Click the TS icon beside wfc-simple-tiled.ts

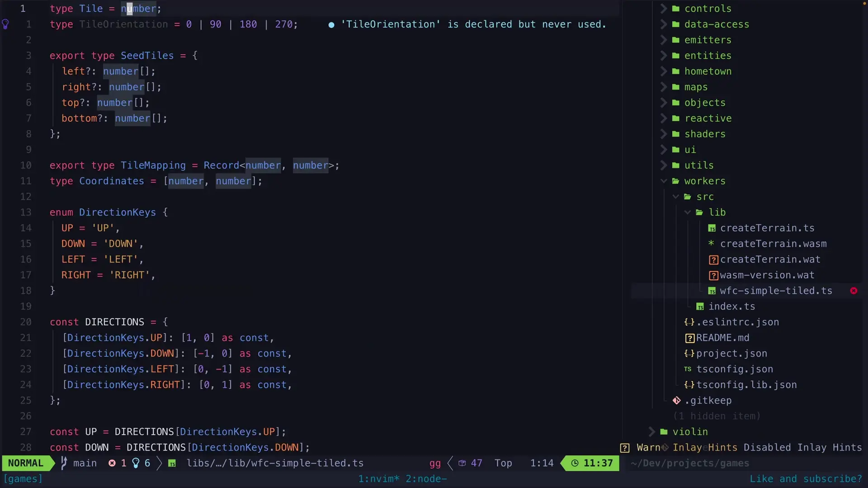coord(712,291)
